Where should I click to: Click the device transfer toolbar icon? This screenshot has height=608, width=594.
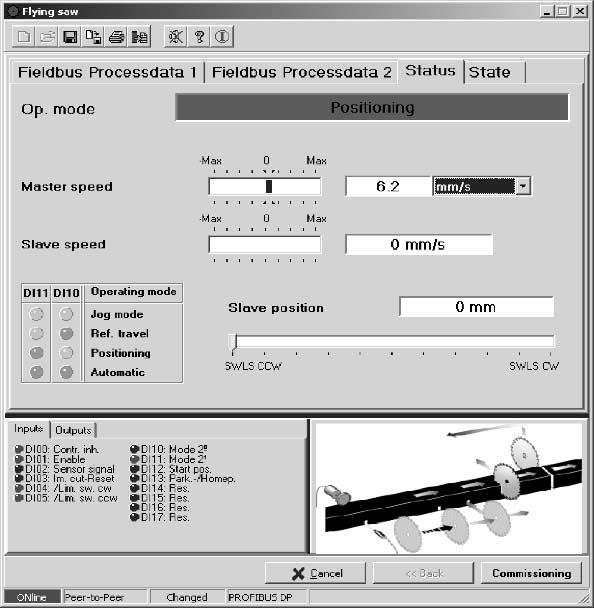139,37
